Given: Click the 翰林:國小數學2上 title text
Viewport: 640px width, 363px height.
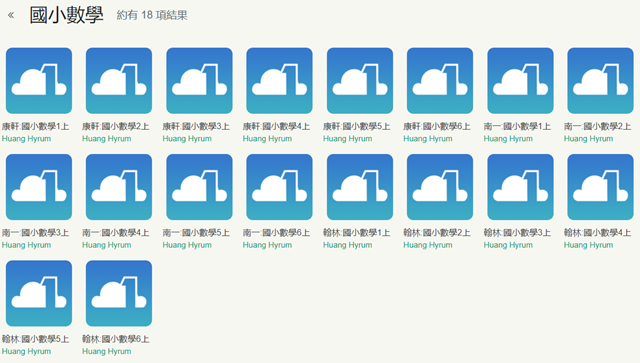Looking at the screenshot, I should pyautogui.click(x=437, y=233).
